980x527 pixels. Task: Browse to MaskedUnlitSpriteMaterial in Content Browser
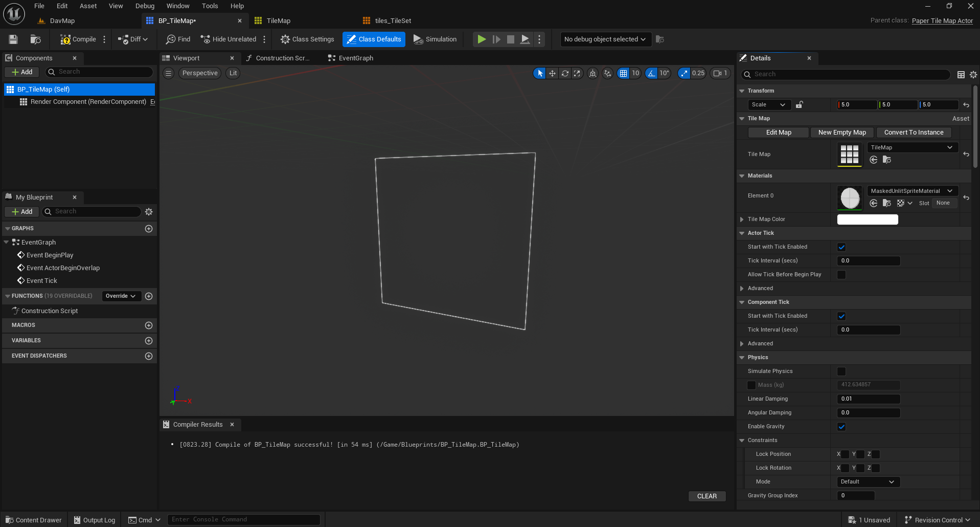point(887,203)
